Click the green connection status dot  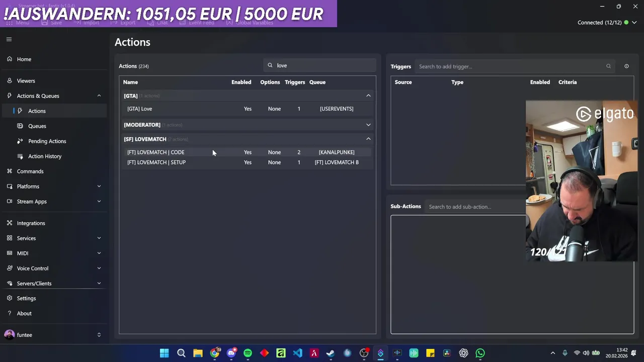(x=626, y=23)
